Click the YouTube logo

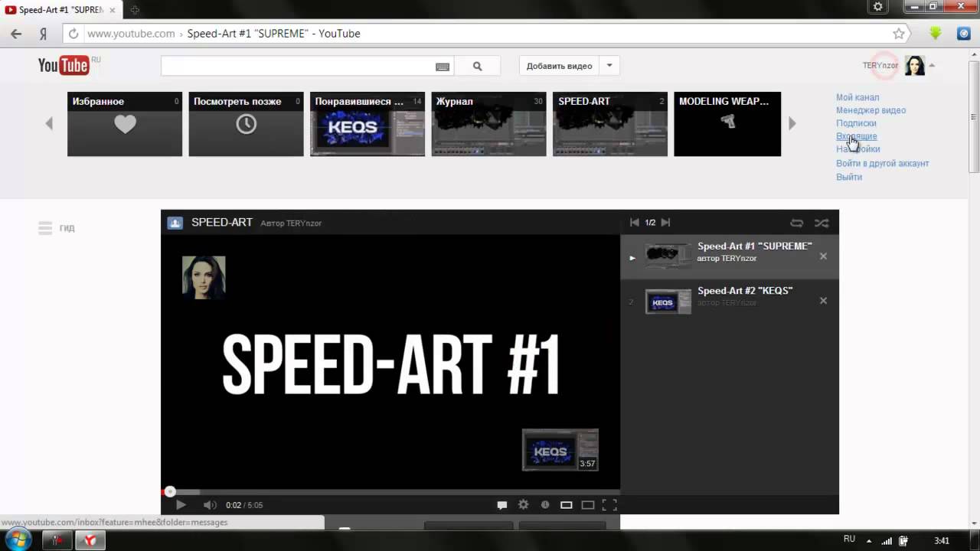(64, 66)
